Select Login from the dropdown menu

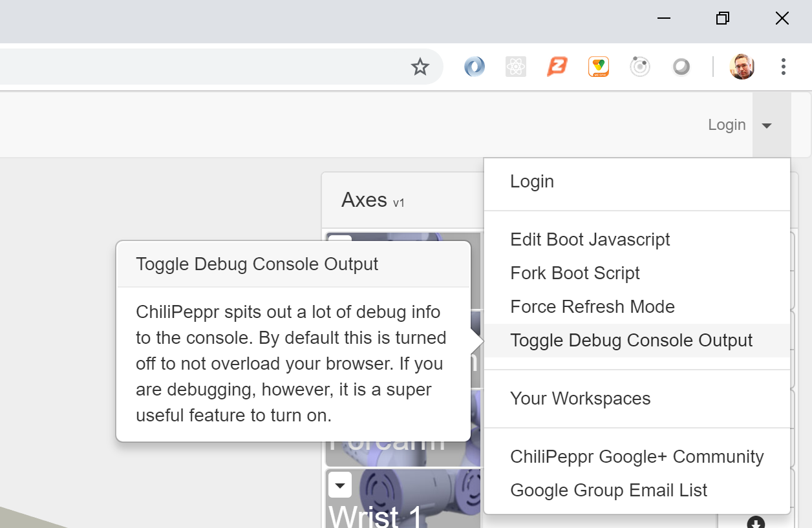pos(637,182)
